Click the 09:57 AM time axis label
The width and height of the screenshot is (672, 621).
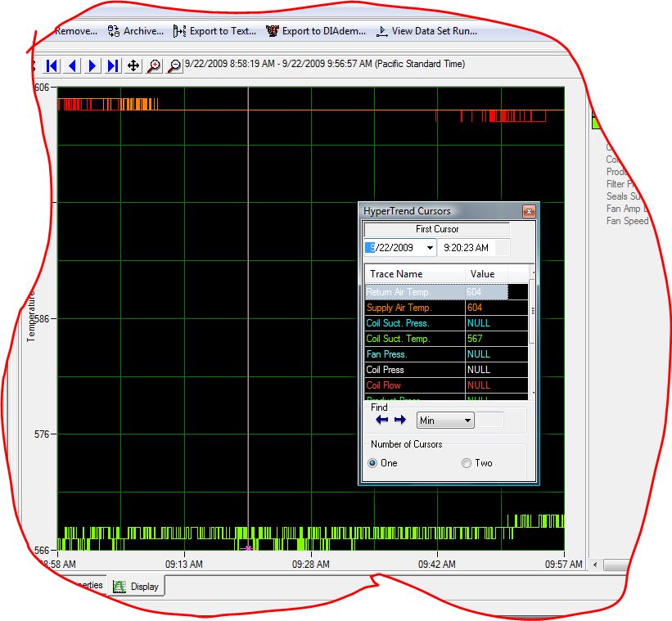coord(564,565)
